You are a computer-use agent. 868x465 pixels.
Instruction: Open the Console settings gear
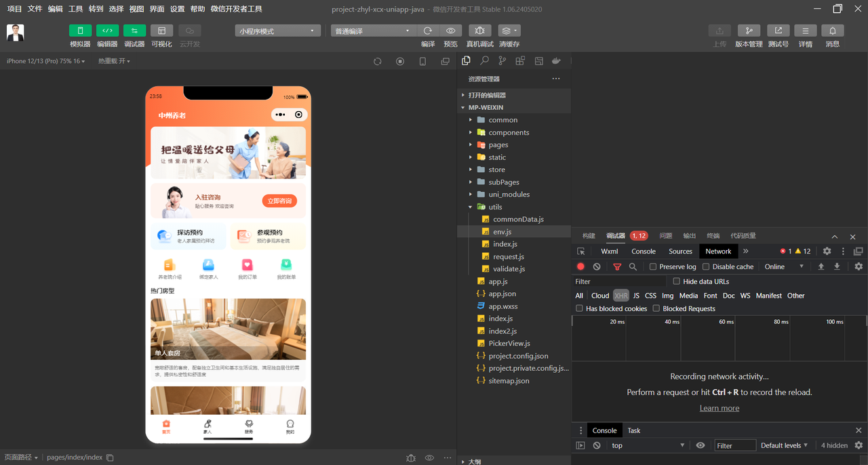pyautogui.click(x=859, y=445)
